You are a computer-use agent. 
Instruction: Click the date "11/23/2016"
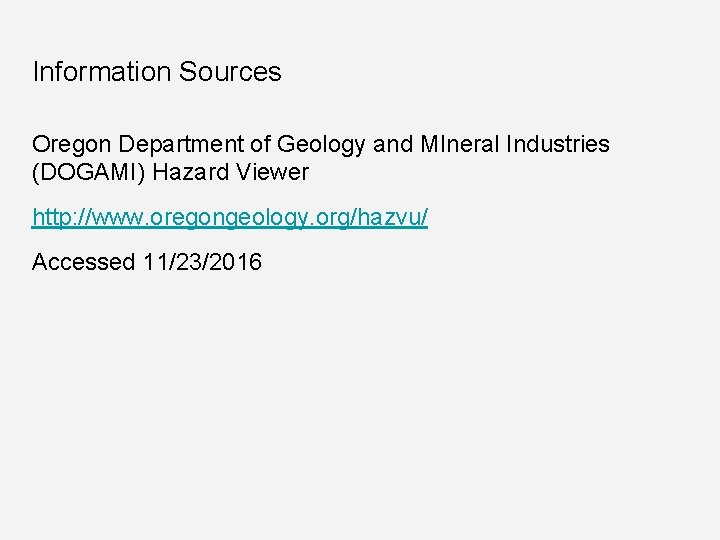202,262
